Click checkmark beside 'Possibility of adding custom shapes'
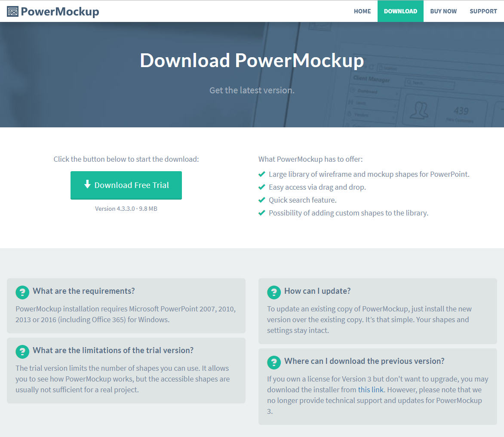The image size is (504, 437). (261, 212)
